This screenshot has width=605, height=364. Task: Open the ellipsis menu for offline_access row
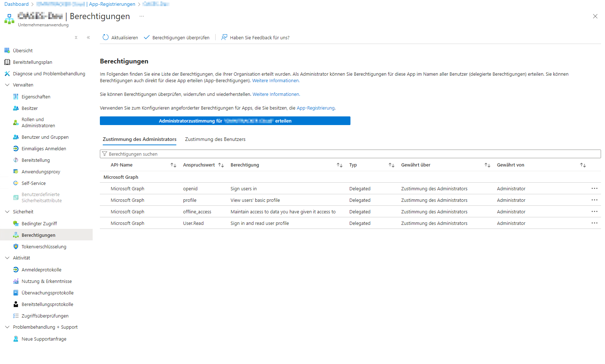(x=595, y=212)
